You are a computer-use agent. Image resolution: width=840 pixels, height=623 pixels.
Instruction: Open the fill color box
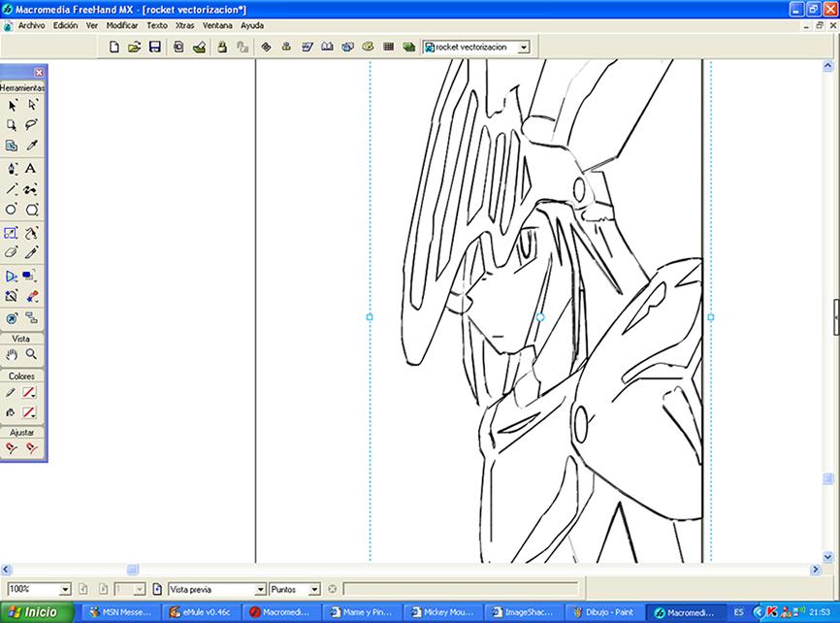(x=29, y=412)
